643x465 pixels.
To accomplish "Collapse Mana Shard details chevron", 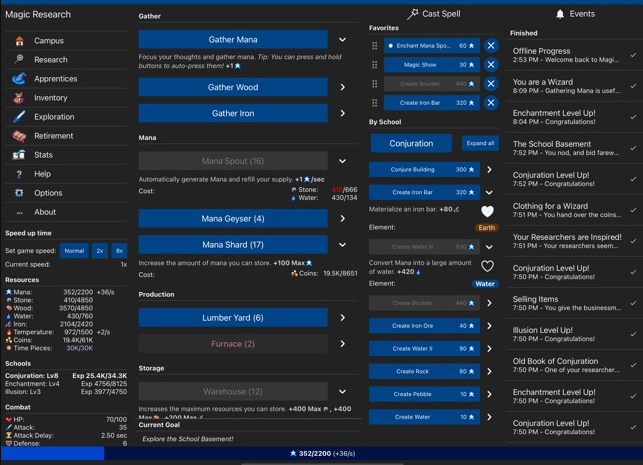I will click(342, 245).
